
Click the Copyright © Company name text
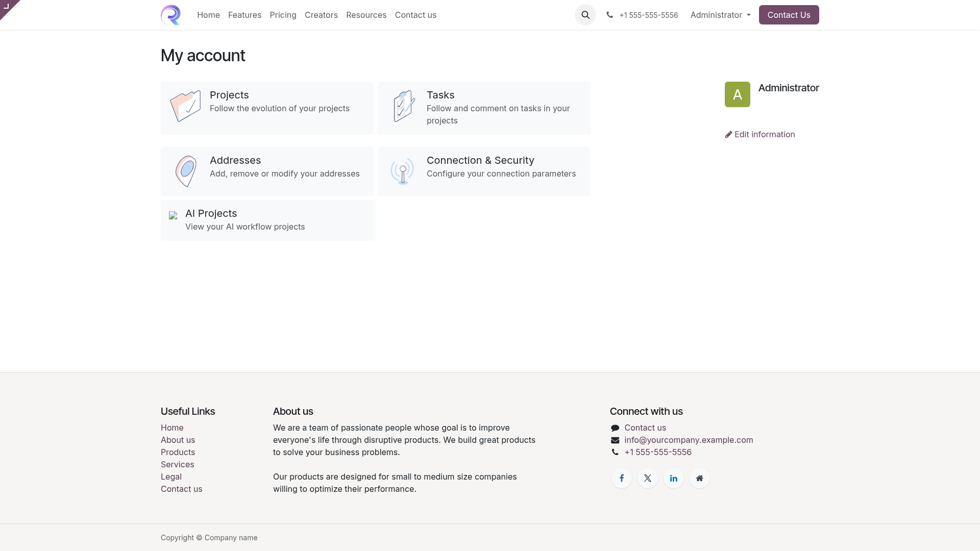coord(209,538)
